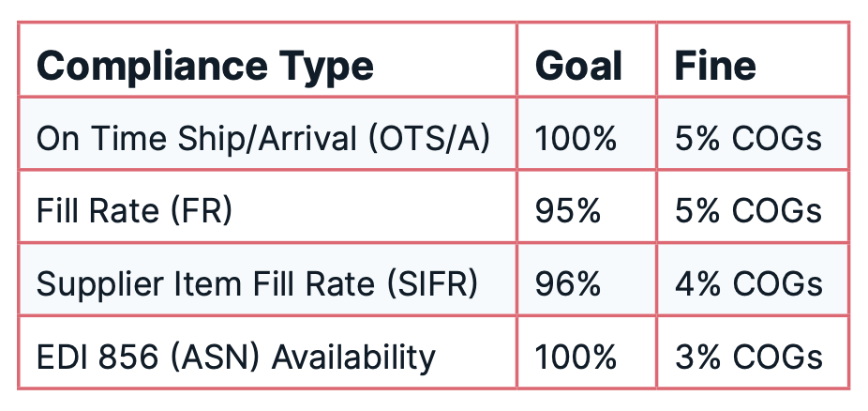This screenshot has width=868, height=411.
Task: Click the Compliance Type column header
Action: (268, 60)
